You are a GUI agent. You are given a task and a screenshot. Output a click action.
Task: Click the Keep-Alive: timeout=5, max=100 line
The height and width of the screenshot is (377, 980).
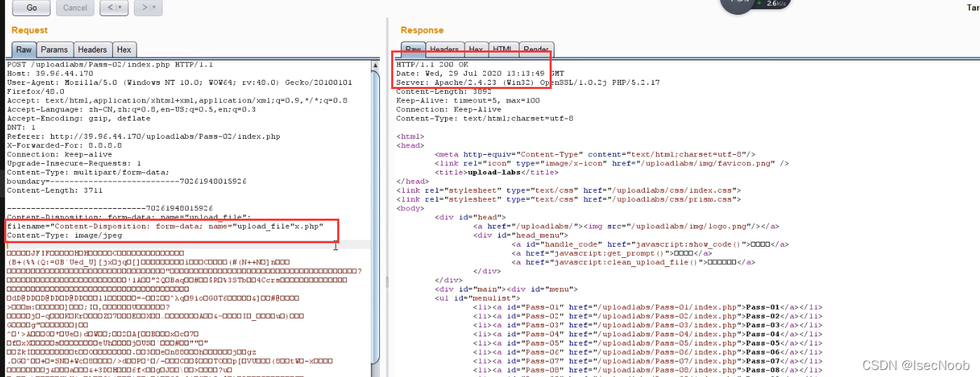click(468, 100)
